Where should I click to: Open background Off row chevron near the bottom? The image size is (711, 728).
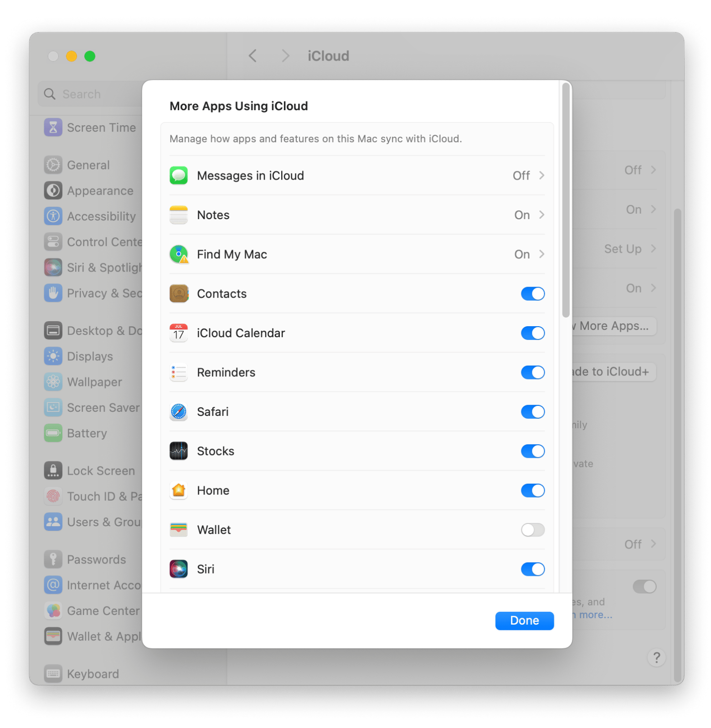[x=653, y=544]
